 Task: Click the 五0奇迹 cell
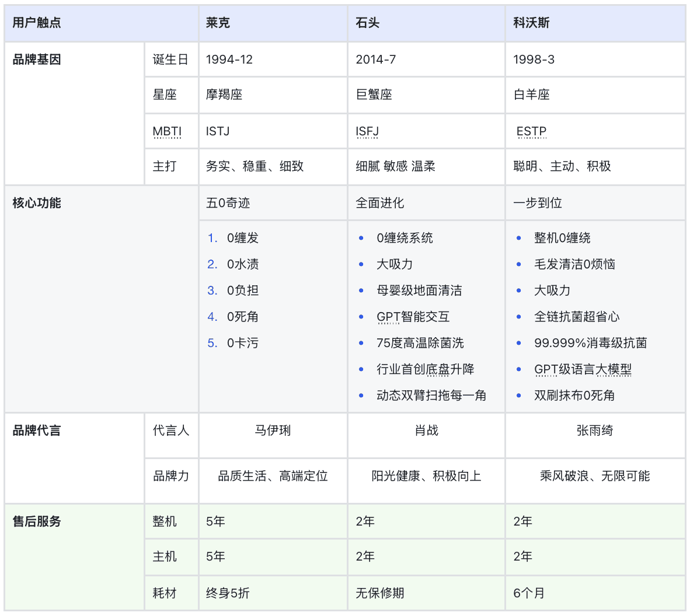point(273,203)
